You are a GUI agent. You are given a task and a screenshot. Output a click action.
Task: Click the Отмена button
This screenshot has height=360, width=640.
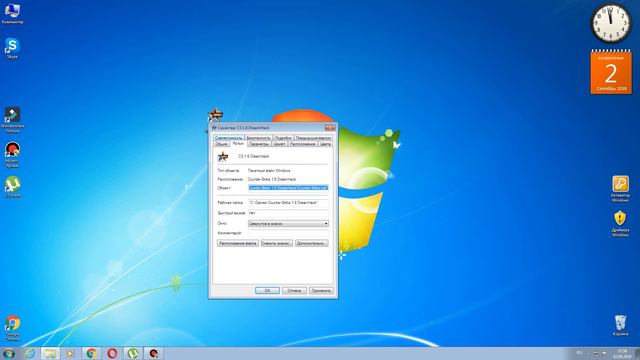294,291
